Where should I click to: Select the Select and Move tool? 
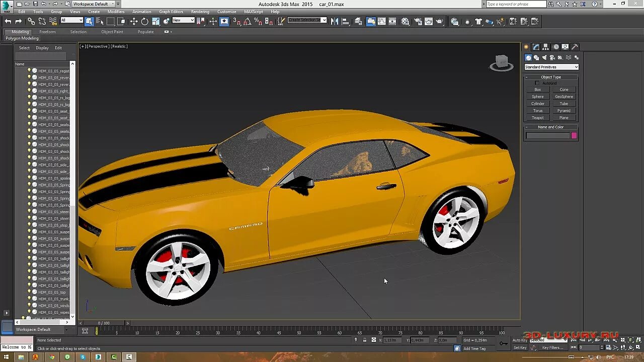pyautogui.click(x=134, y=21)
